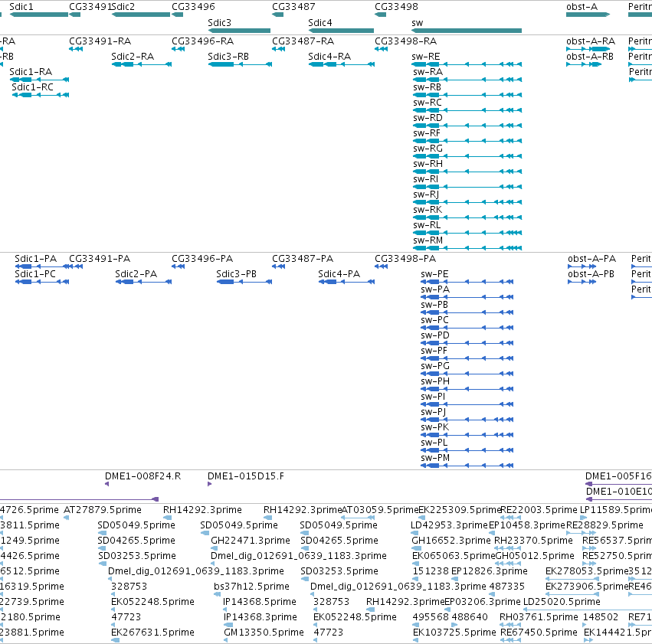Screen dimensions: 652x644
Task: Click EST IP14368.5prime
Action: pyautogui.click(x=225, y=610)
